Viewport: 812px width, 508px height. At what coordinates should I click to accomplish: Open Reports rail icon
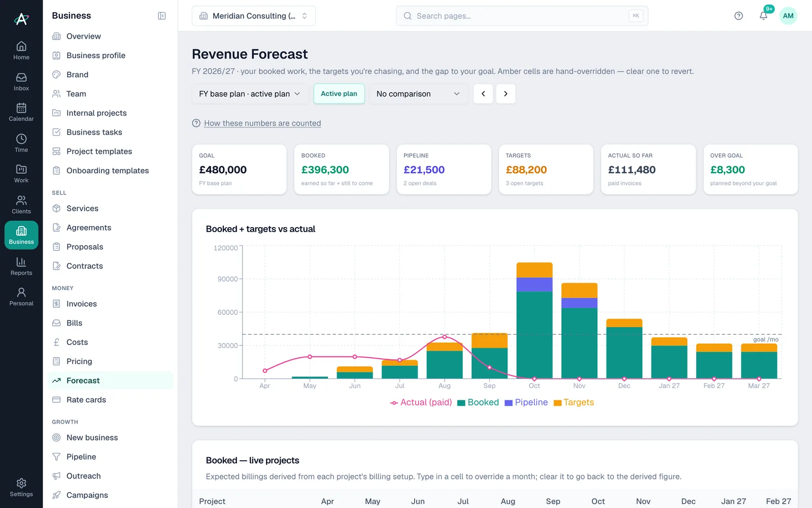click(21, 266)
